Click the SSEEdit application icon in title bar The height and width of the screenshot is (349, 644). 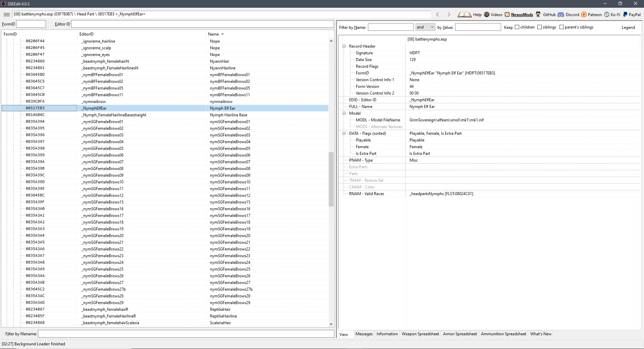pyautogui.click(x=3, y=4)
